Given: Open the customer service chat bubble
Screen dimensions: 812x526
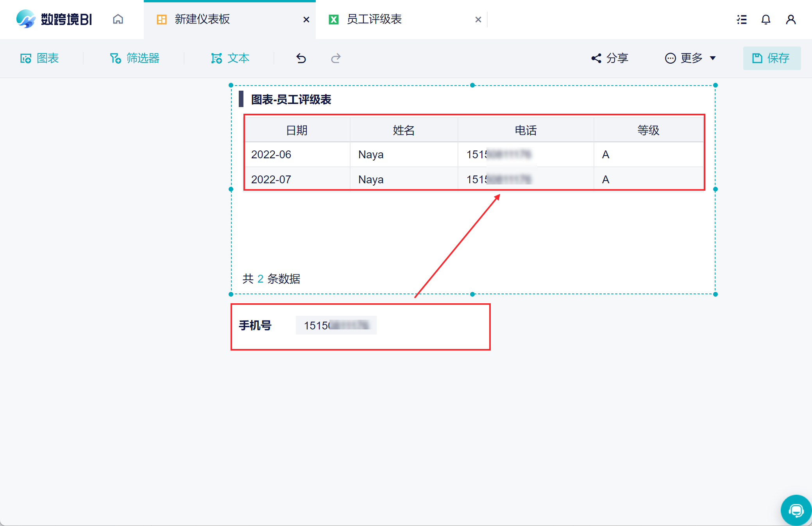Looking at the screenshot, I should [x=796, y=510].
